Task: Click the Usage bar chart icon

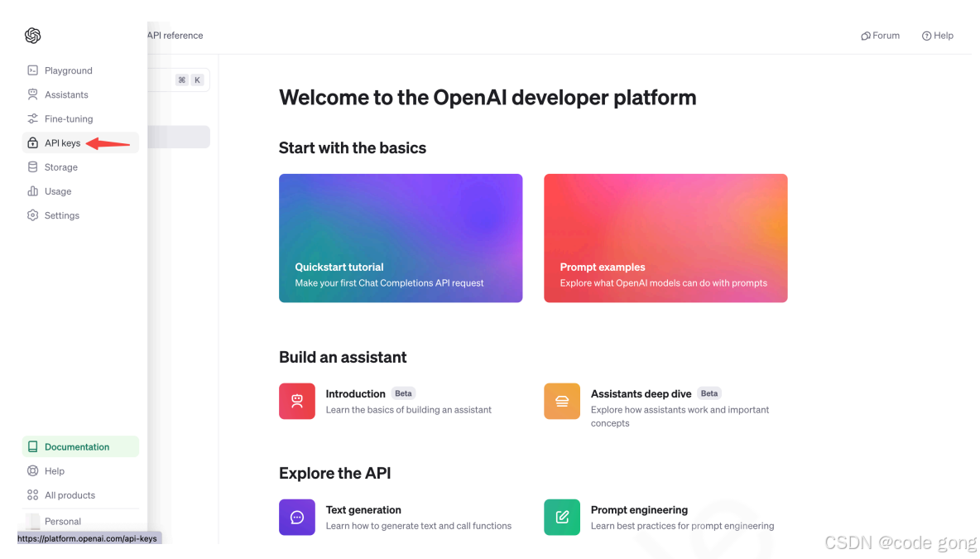Action: pyautogui.click(x=32, y=191)
